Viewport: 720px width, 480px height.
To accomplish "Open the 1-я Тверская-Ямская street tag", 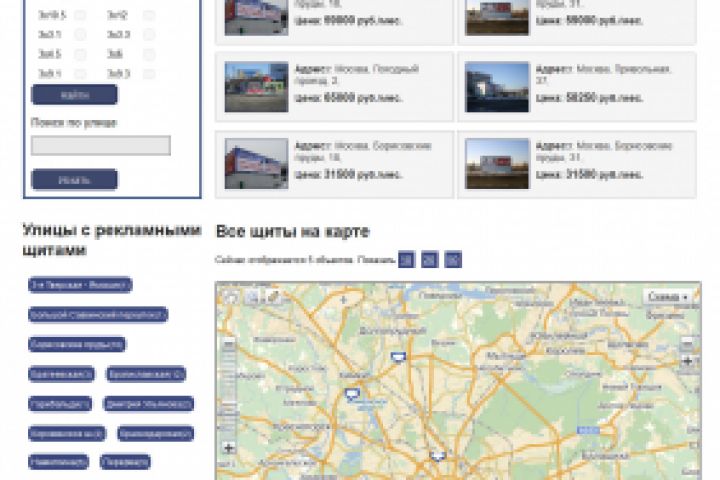I will coord(80,285).
